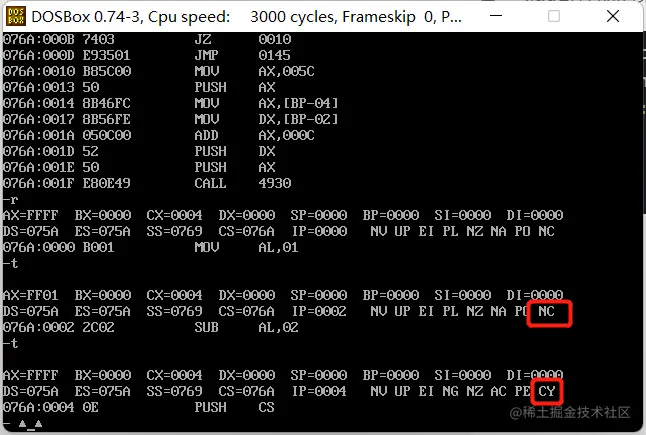Click the CY carry flag

pos(547,391)
